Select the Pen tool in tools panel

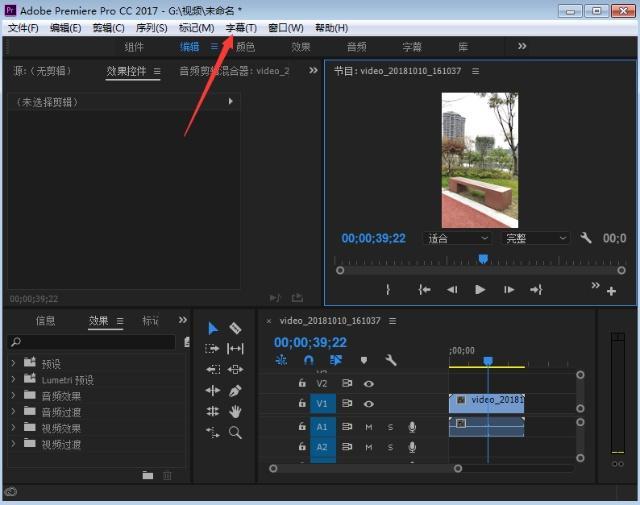click(235, 391)
